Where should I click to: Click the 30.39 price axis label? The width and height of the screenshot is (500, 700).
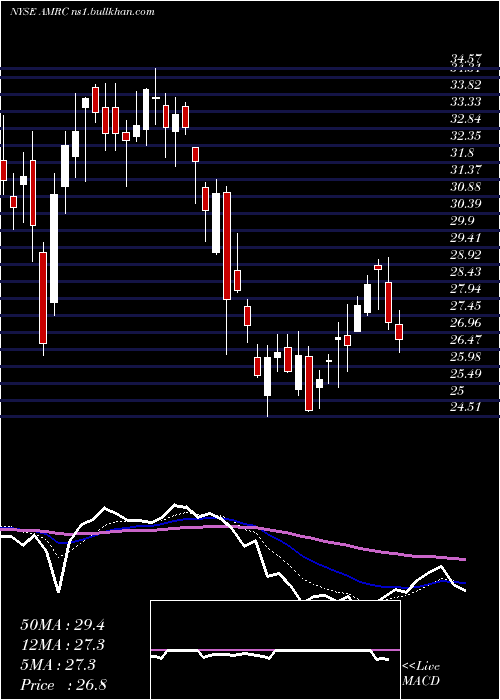tap(466, 204)
